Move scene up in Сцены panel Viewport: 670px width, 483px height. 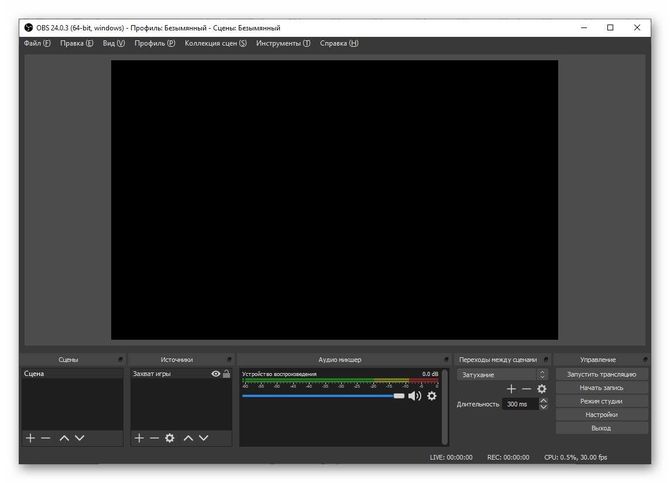click(64, 438)
